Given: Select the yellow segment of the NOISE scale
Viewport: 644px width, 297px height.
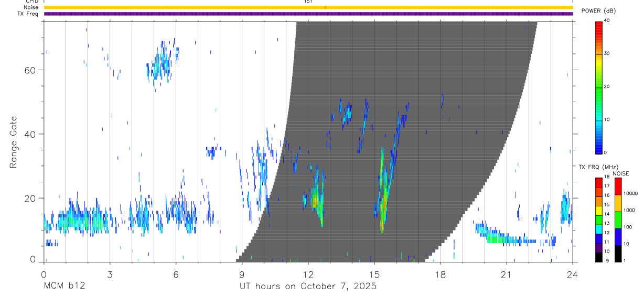Looking at the screenshot, I should (x=618, y=203).
